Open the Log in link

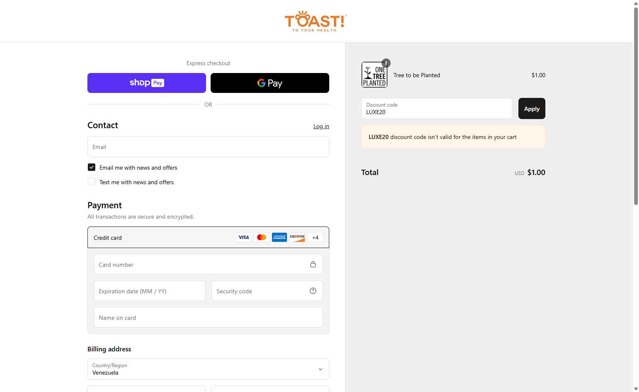click(321, 126)
